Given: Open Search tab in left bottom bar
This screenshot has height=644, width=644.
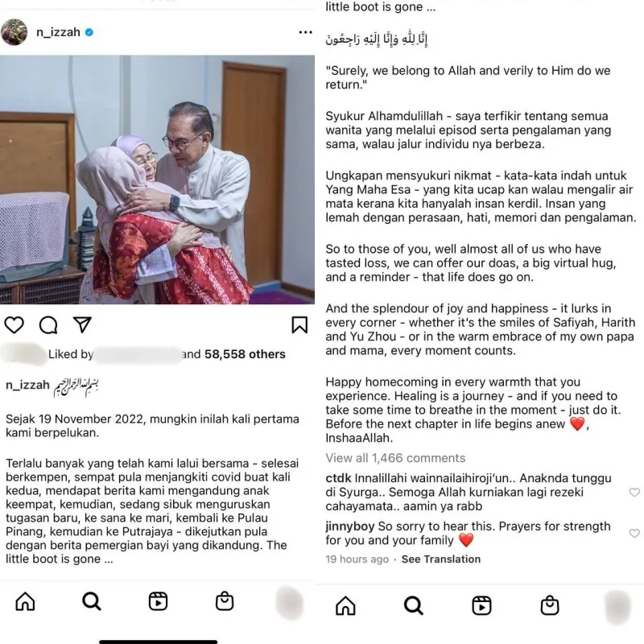Looking at the screenshot, I should pyautogui.click(x=92, y=601).
